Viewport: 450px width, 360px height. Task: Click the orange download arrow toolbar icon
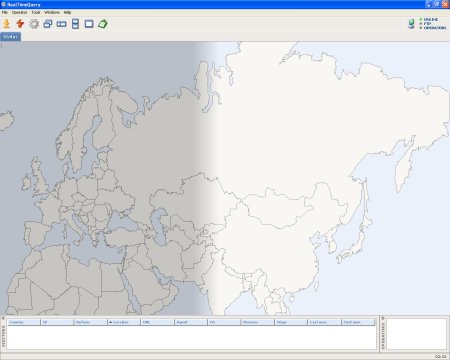point(7,24)
